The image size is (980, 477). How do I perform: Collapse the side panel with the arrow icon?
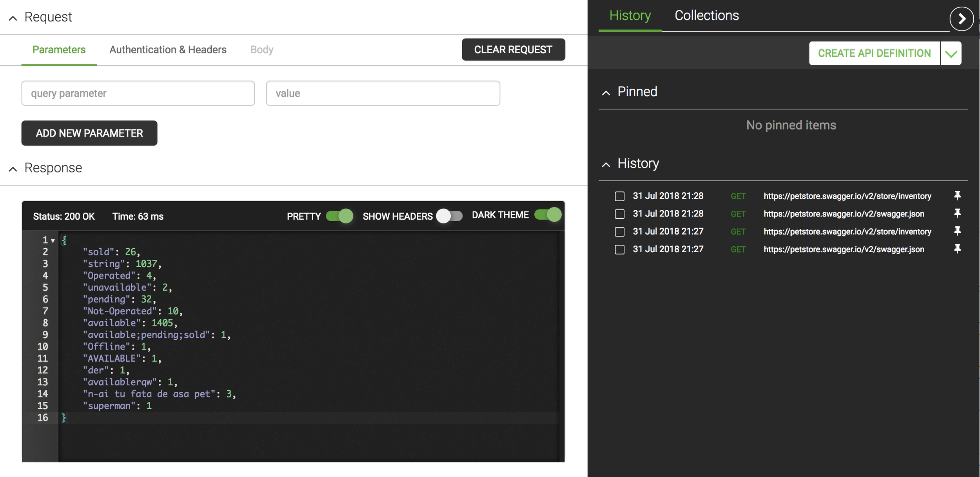(961, 18)
